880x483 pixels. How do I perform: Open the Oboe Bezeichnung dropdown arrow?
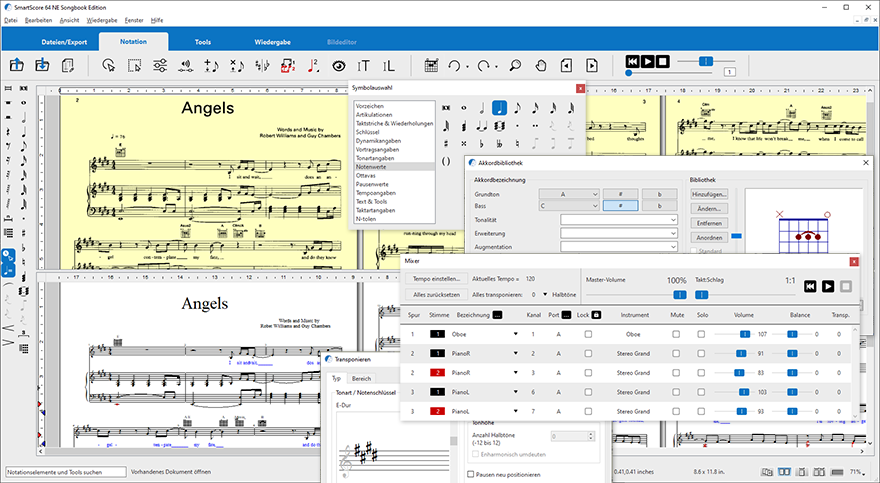(x=515, y=334)
